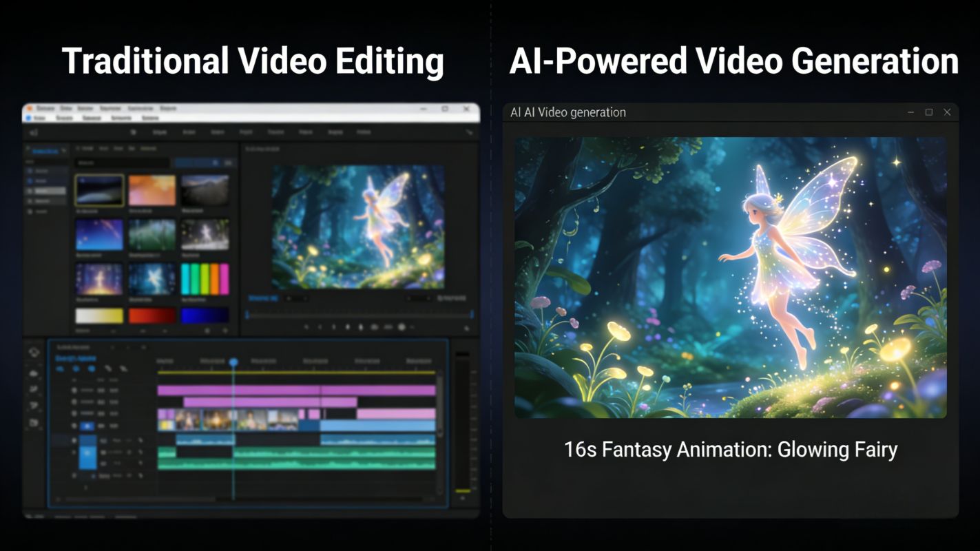Toggle visibility of the top video track
980x551 pixels.
[75, 390]
